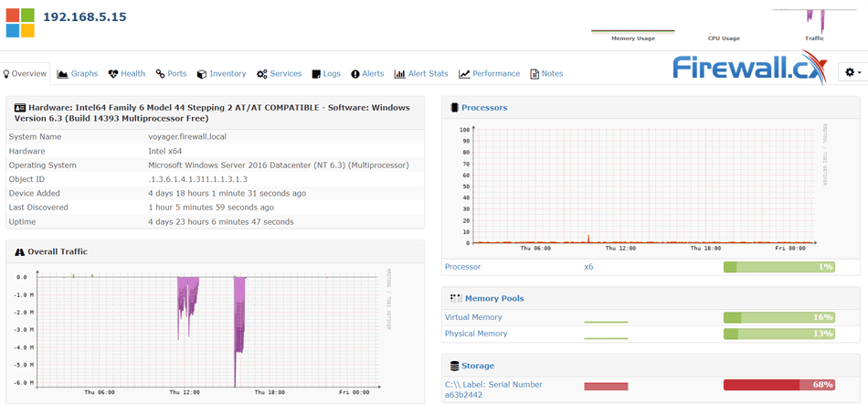The width and height of the screenshot is (868, 405).
Task: Click the storage C: red sparkline graph
Action: pos(606,386)
